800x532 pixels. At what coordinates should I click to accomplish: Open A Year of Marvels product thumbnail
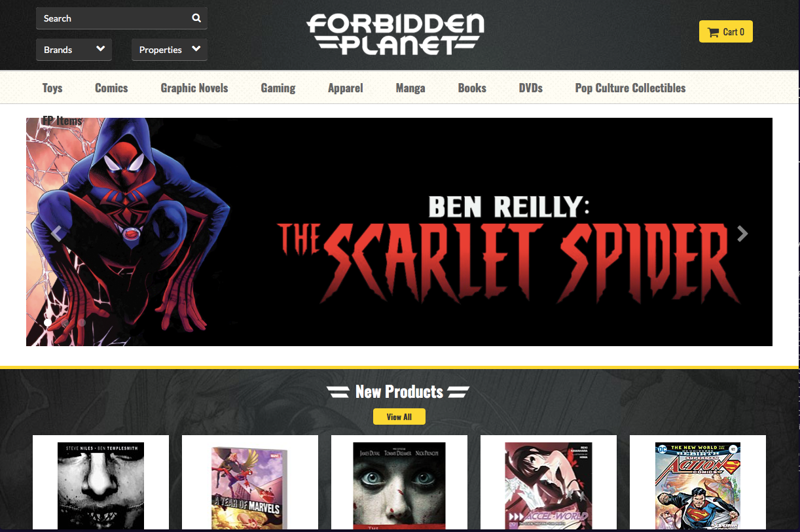pos(250,488)
